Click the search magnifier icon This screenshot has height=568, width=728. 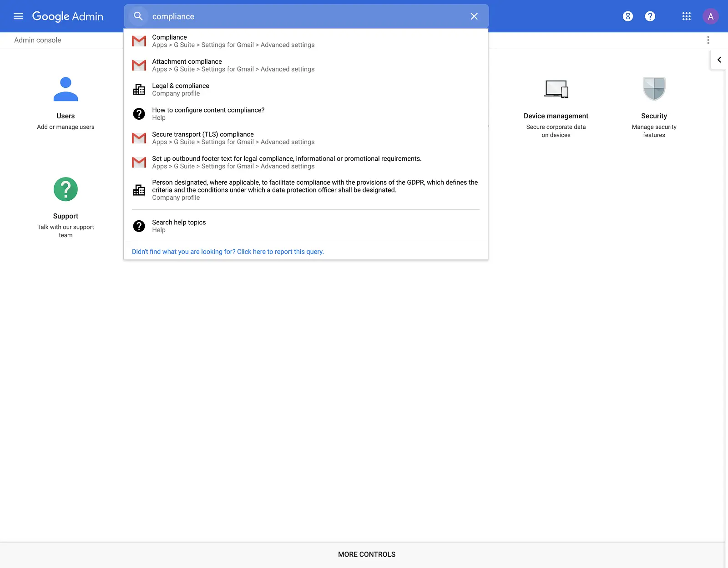point(138,16)
